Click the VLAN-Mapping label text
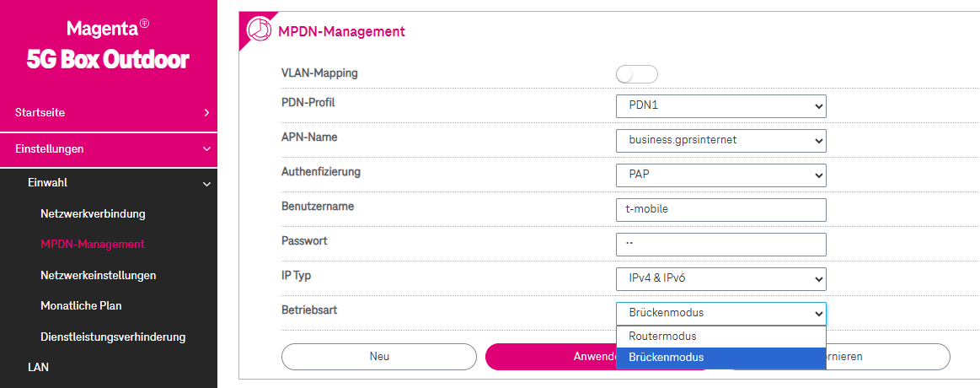 pyautogui.click(x=320, y=73)
